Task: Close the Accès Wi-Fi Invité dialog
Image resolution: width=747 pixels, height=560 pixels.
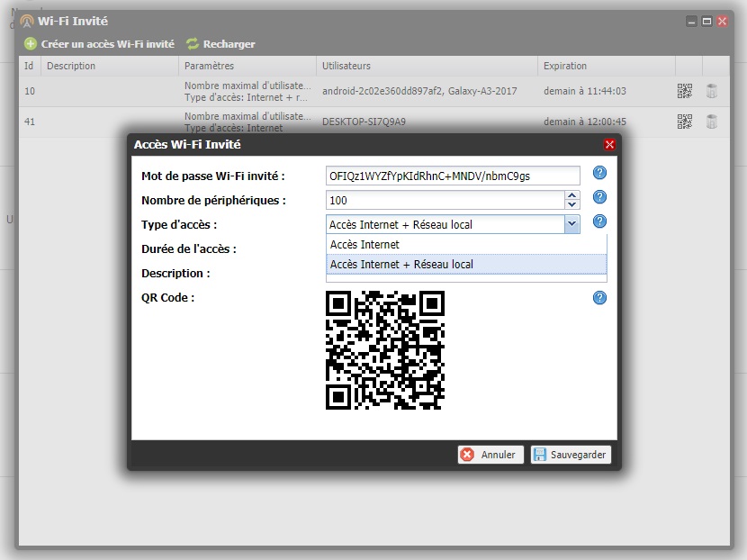Action: tap(609, 144)
